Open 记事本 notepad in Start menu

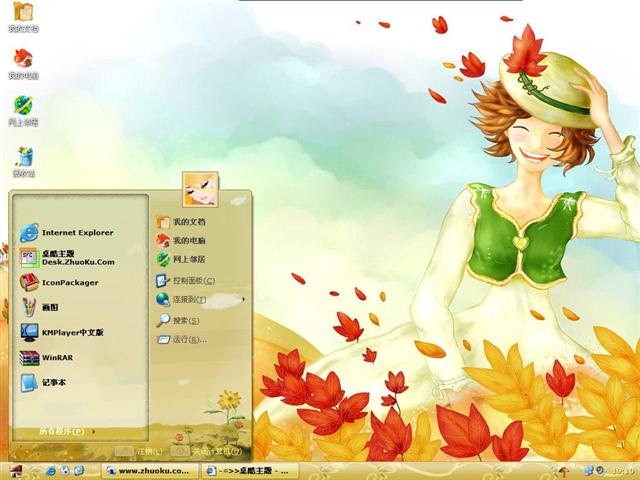pyautogui.click(x=43, y=382)
